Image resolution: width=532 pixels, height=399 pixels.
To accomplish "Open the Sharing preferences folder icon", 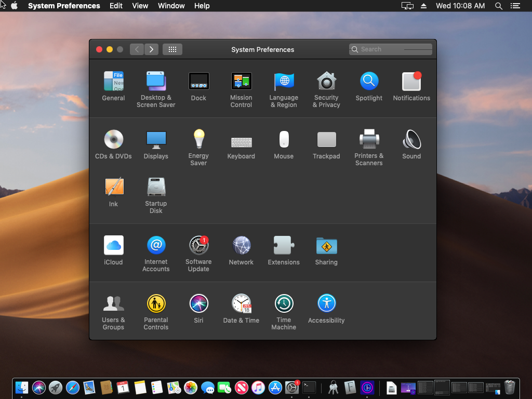I will pos(326,246).
